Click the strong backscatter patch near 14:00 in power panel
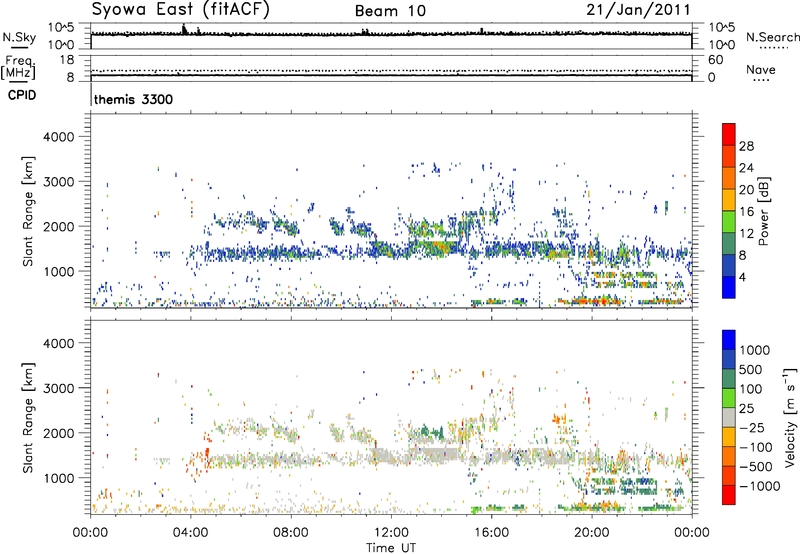Screen dimensions: 800x554 pyautogui.click(x=438, y=247)
